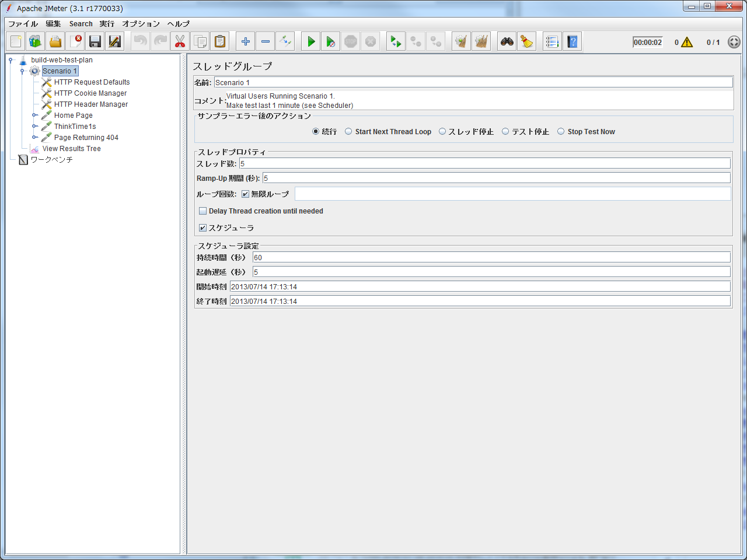747x560 pixels.
Task: Open the Search menu
Action: [81, 24]
